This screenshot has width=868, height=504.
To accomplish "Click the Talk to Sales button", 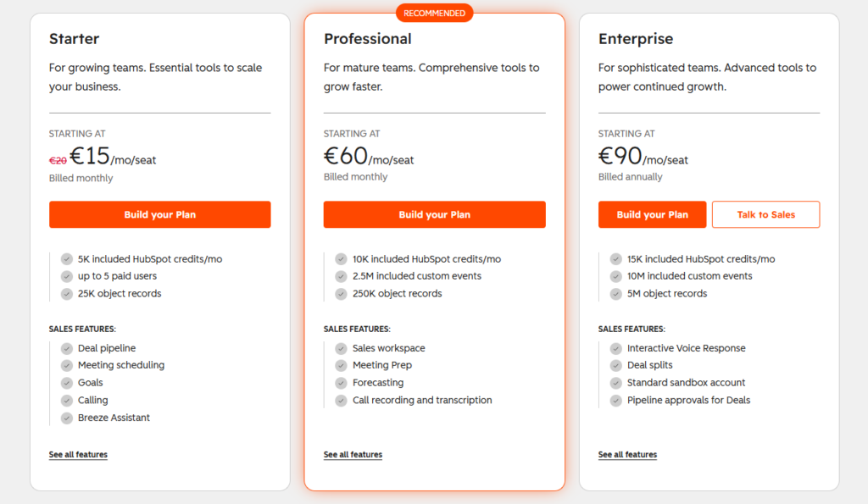I will (x=765, y=214).
